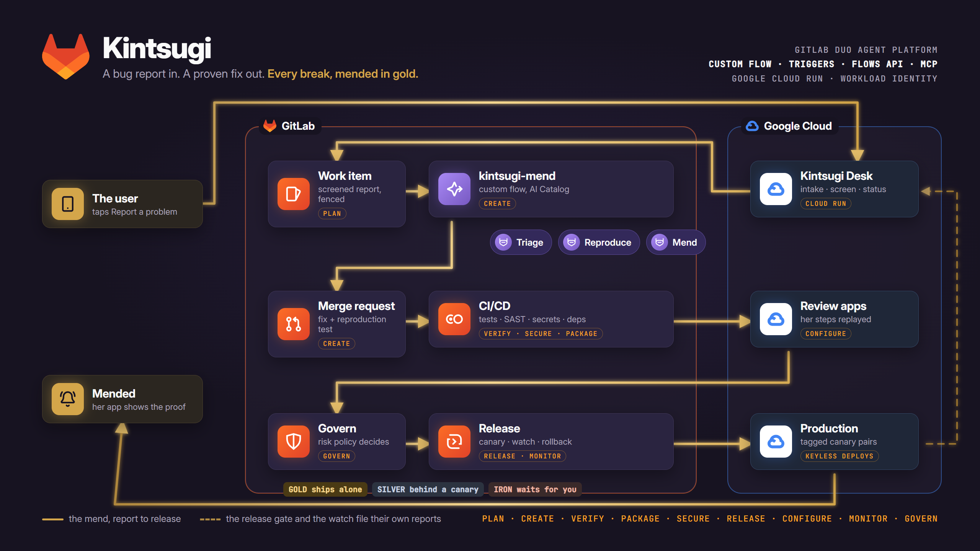Screen dimensions: 980x551
Task: Click MONITOR in the bottom stage list
Action: (868, 519)
